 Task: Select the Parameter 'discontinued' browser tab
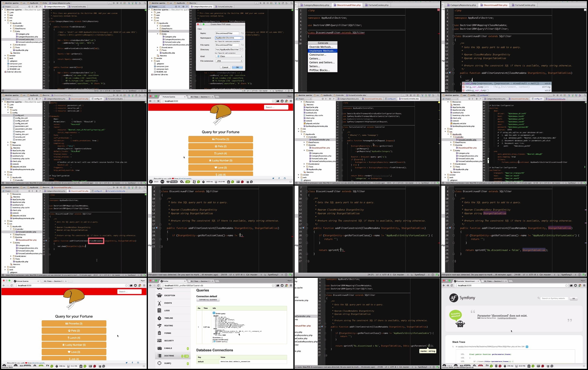pyautogui.click(x=466, y=281)
